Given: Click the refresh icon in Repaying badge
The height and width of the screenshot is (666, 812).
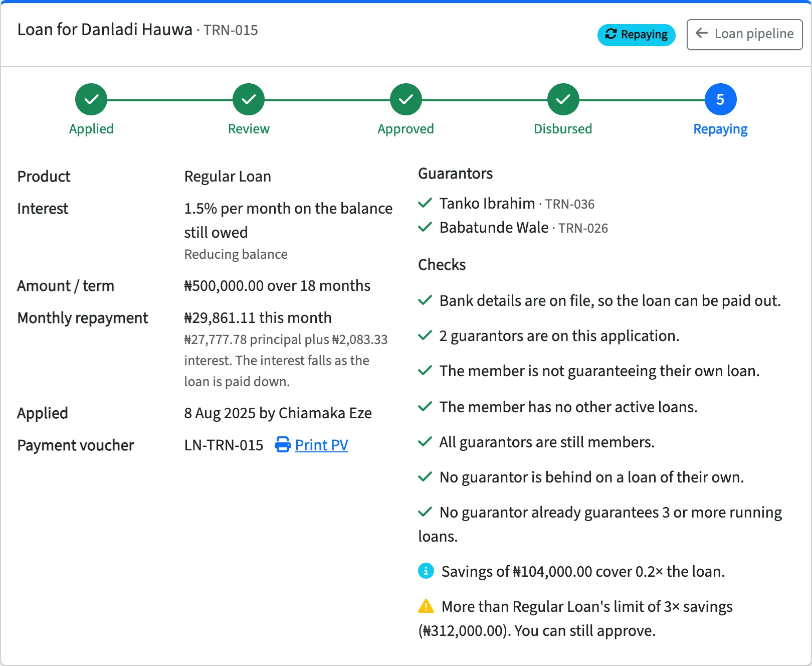Looking at the screenshot, I should point(611,34).
